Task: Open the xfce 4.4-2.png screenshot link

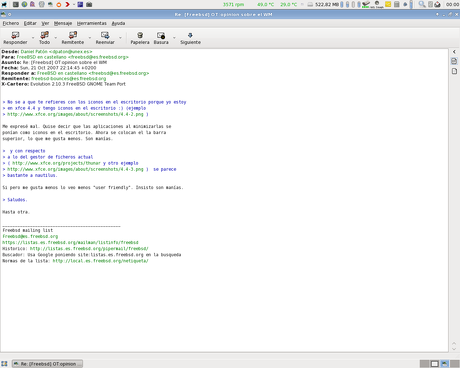Action: 75,114
